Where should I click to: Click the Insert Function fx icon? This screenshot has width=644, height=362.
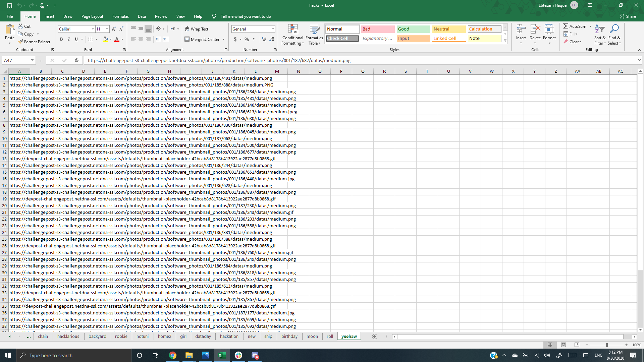pyautogui.click(x=76, y=60)
